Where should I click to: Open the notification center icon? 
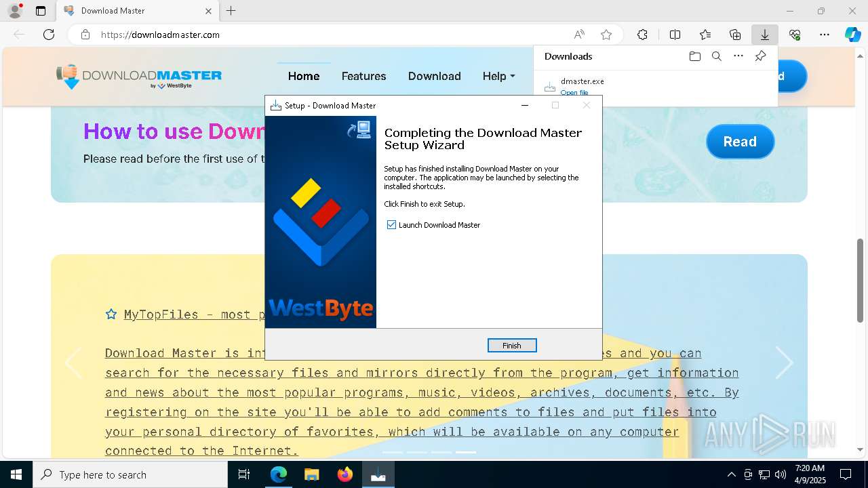point(846,474)
